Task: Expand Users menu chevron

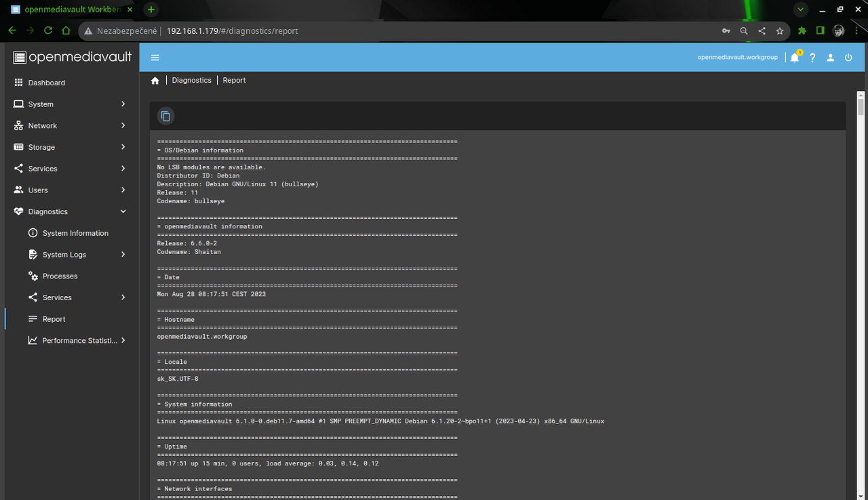Action: coord(123,190)
